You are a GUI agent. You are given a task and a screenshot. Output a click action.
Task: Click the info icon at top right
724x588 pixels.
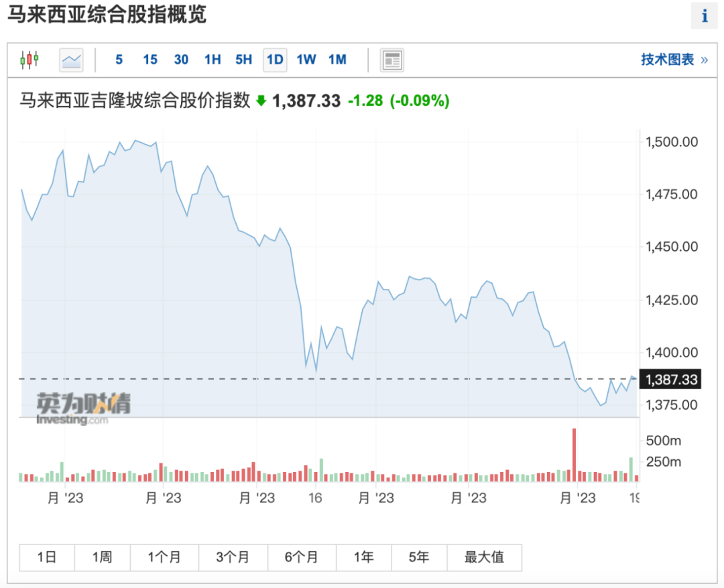[x=704, y=15]
